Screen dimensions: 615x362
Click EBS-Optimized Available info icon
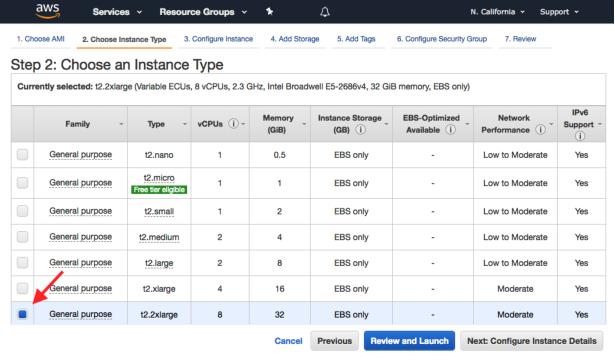pyautogui.click(x=451, y=129)
